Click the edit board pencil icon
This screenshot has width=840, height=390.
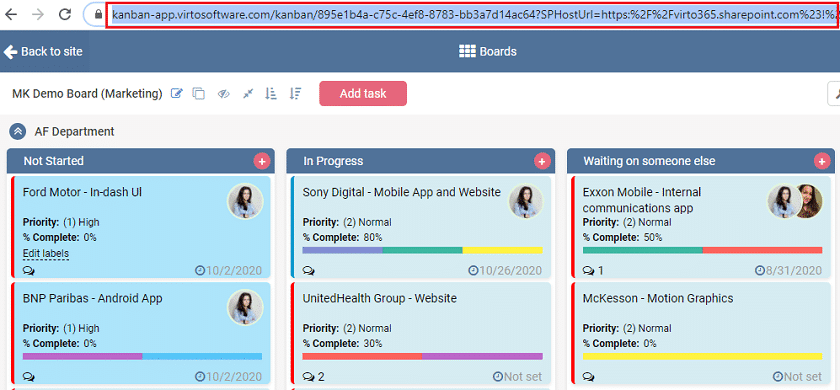coord(176,94)
